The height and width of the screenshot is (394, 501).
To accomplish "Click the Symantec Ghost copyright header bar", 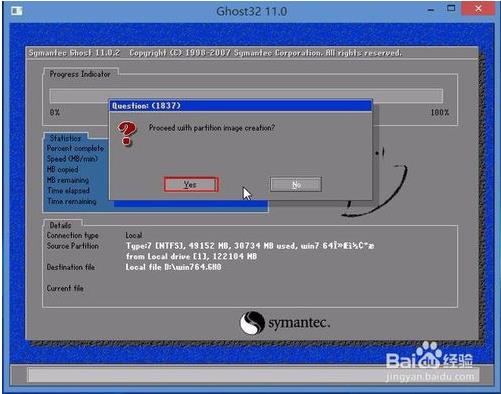I will pos(252,53).
